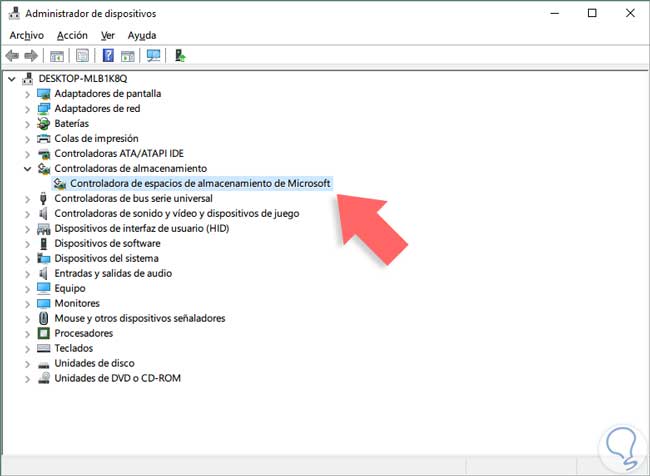Select Controladoras de sonido y vídeo label
Image resolution: width=650 pixels, height=476 pixels.
(177, 214)
